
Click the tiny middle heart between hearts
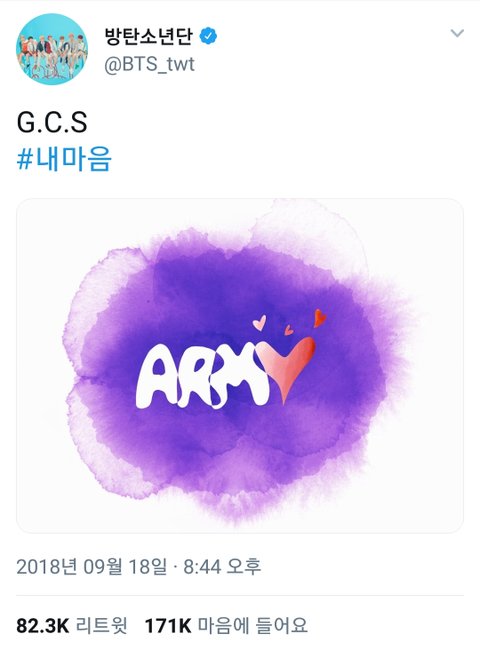point(289,330)
